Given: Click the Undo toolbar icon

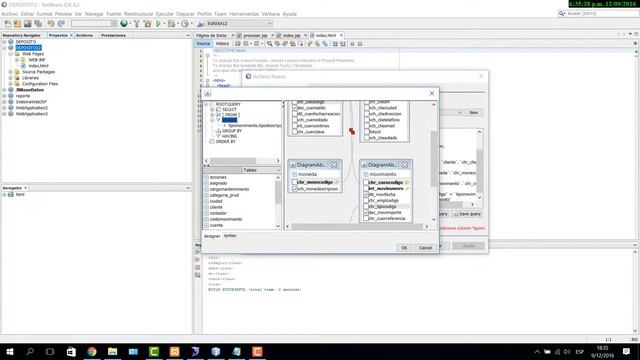Looking at the screenshot, I should (x=51, y=24).
